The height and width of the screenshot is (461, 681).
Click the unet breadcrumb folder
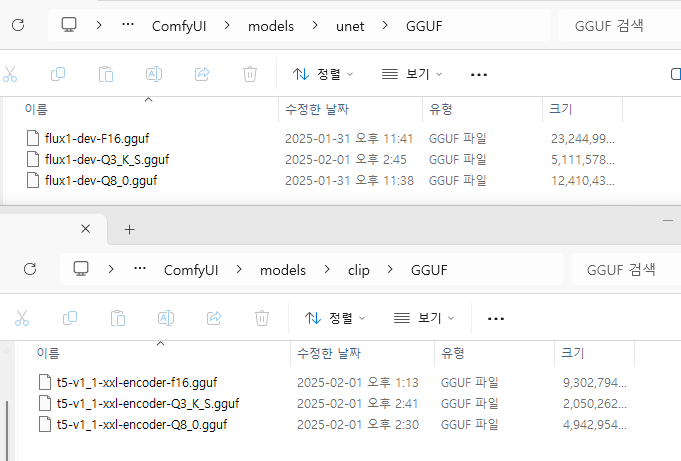click(350, 26)
